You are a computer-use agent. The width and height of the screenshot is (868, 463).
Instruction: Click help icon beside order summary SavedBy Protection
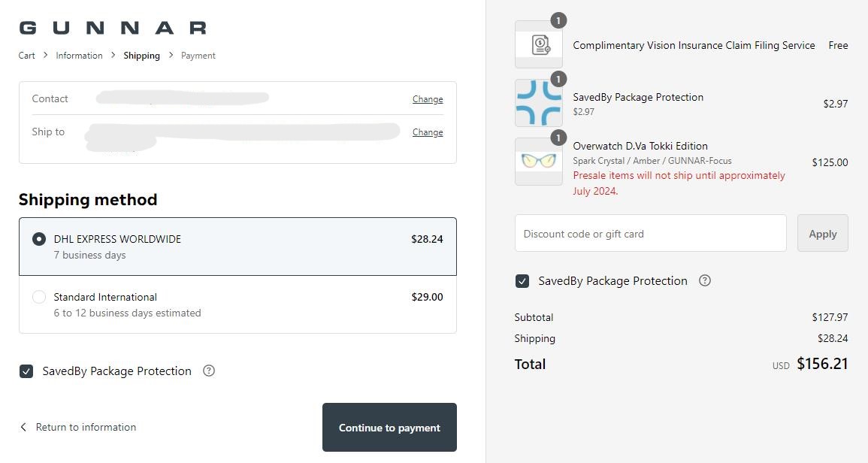(705, 280)
